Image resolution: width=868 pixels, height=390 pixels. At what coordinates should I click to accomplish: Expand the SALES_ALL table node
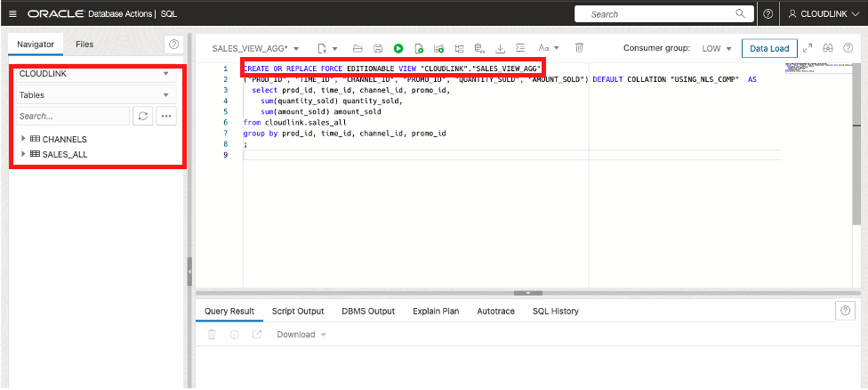(x=23, y=154)
